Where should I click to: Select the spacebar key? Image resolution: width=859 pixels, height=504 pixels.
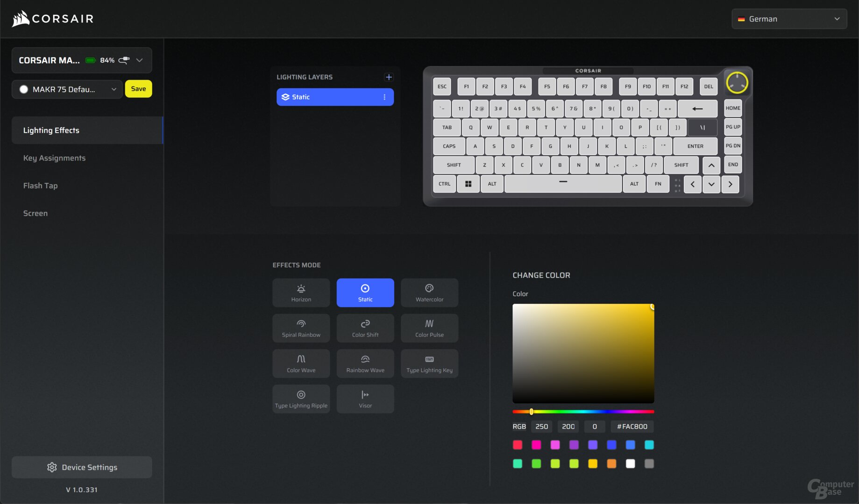[563, 184]
